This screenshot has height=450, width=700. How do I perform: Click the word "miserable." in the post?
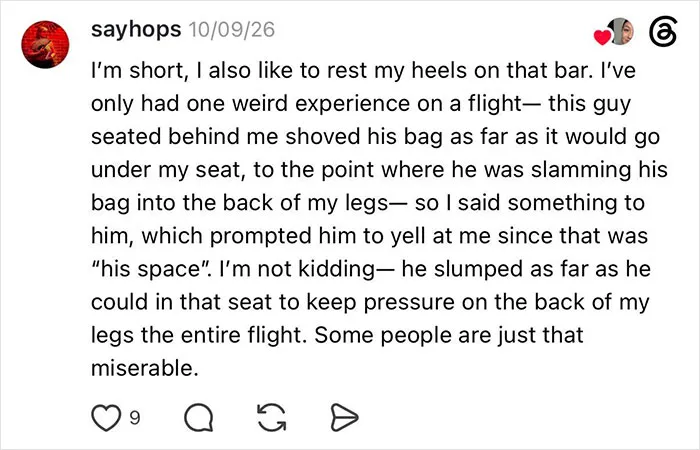pyautogui.click(x=145, y=368)
